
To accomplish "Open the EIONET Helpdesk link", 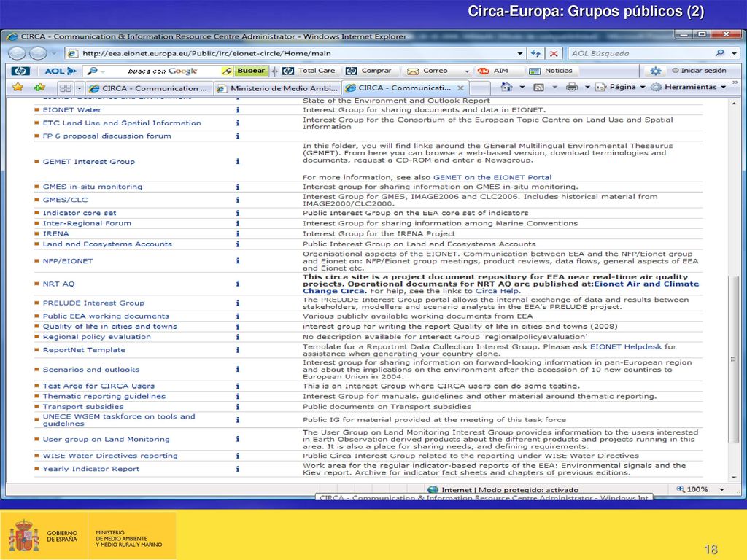I will (626, 346).
